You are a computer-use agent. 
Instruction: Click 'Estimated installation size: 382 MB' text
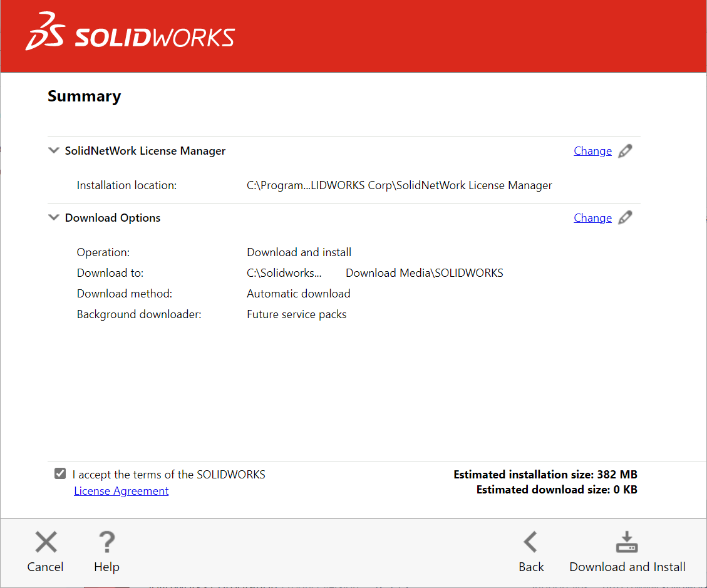pyautogui.click(x=545, y=475)
